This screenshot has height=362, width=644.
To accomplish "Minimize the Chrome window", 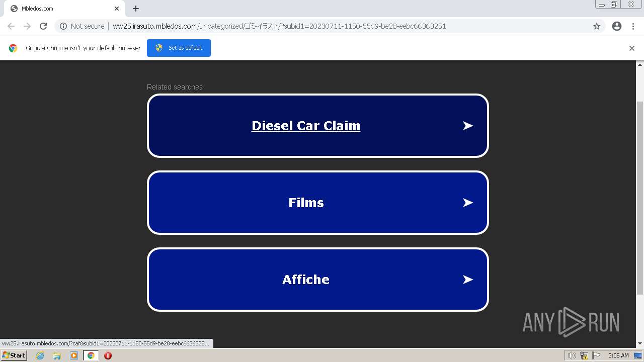I will 602,5.
